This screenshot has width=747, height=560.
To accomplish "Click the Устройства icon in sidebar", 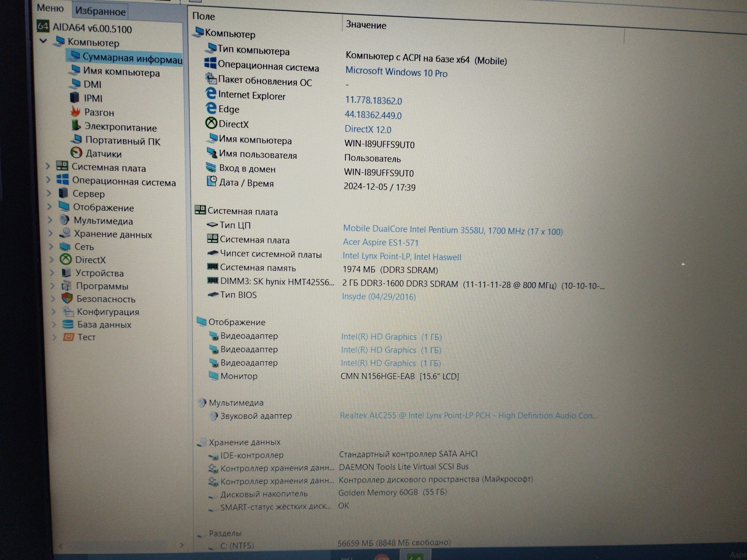I will point(66,273).
